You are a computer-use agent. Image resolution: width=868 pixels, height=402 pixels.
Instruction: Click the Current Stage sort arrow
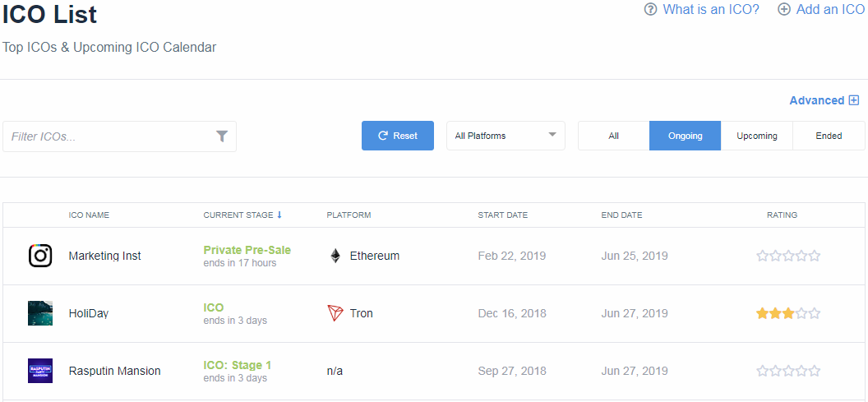coord(279,215)
